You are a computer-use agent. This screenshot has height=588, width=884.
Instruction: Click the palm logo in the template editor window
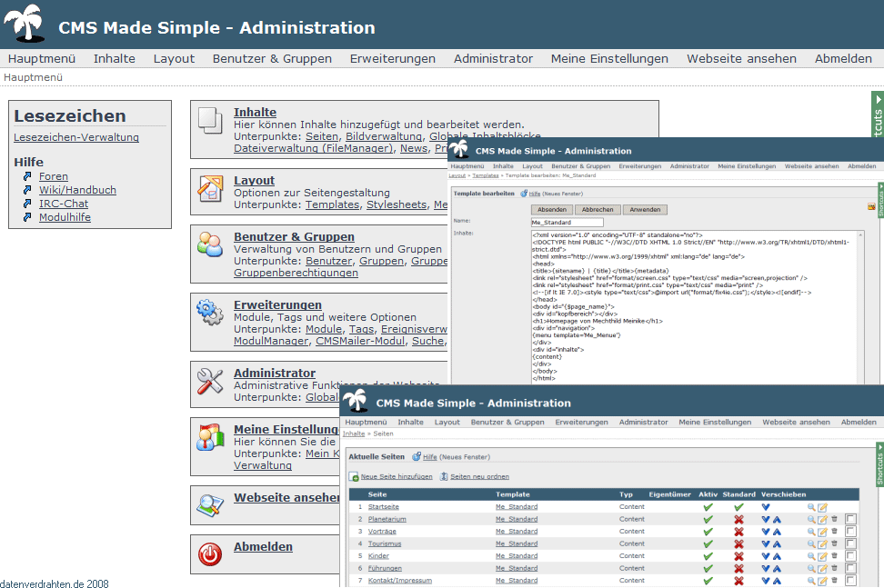click(x=458, y=149)
